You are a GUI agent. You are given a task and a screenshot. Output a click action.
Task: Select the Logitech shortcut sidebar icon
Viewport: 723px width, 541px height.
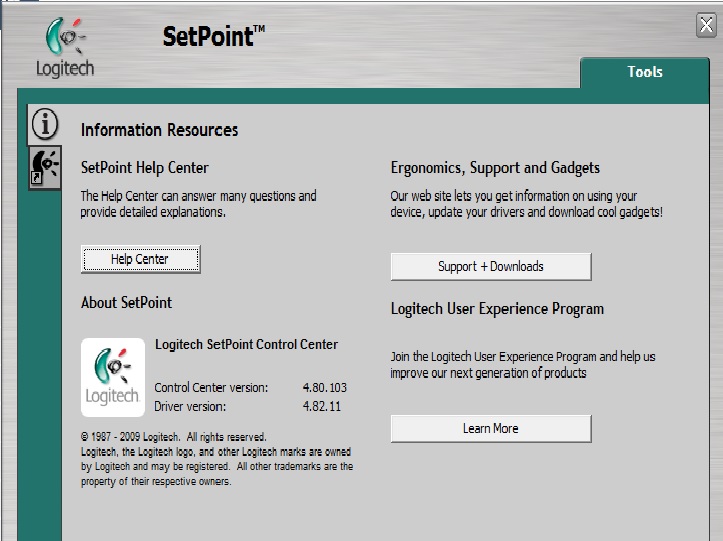point(45,168)
